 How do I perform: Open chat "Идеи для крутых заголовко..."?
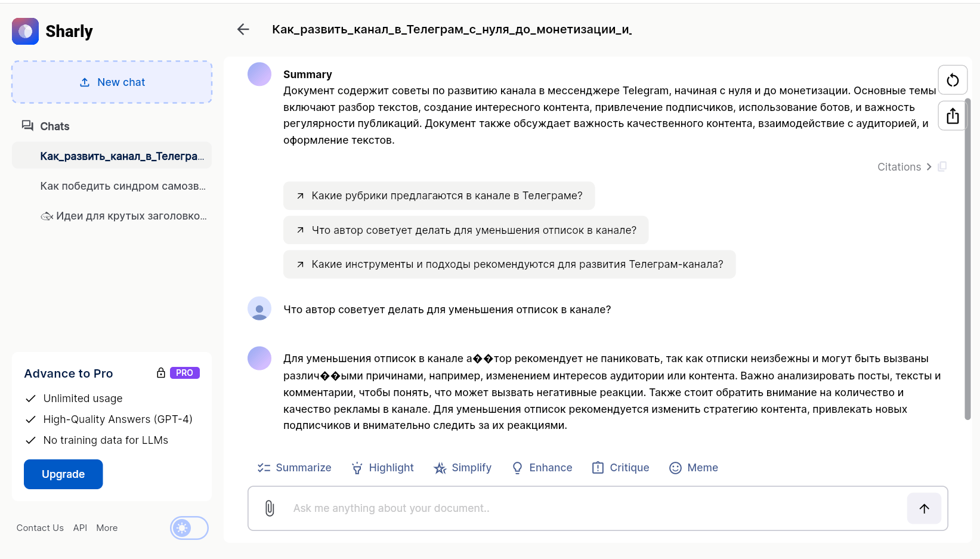coord(123,216)
